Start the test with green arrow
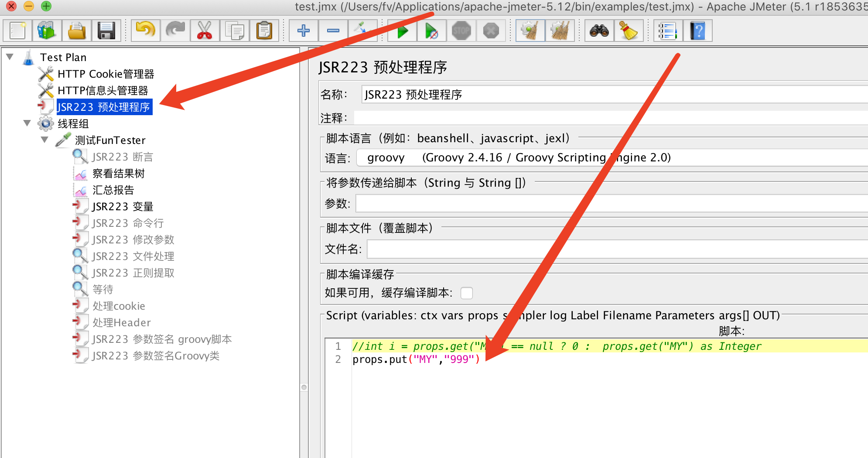 pyautogui.click(x=402, y=31)
